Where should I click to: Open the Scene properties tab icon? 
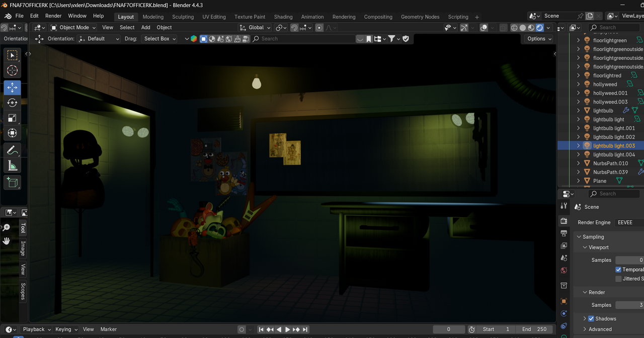[564, 258]
